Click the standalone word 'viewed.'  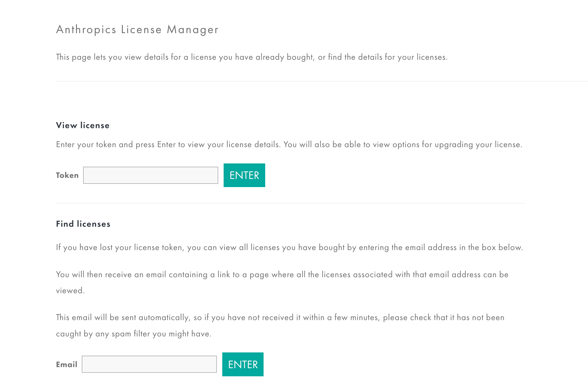pyautogui.click(x=70, y=291)
